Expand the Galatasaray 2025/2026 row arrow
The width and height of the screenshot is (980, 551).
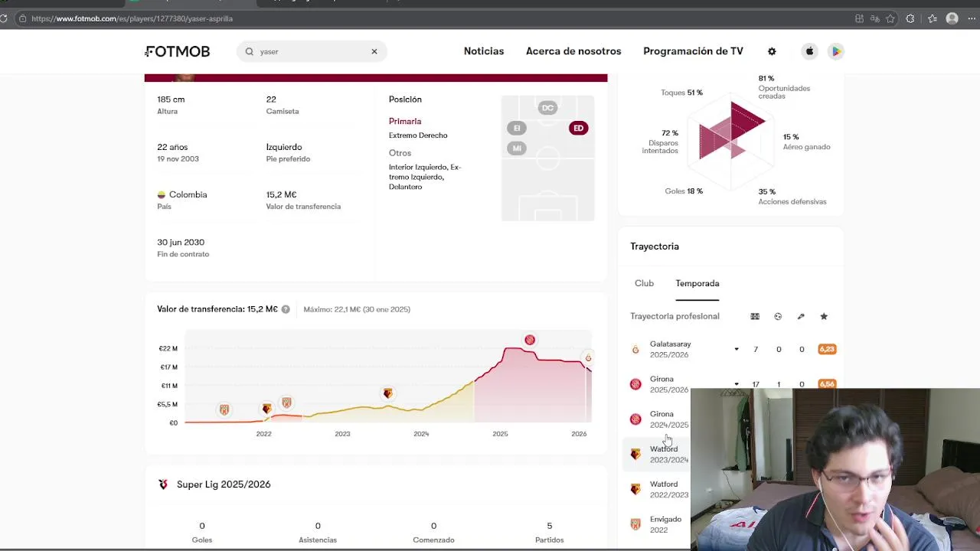737,350
